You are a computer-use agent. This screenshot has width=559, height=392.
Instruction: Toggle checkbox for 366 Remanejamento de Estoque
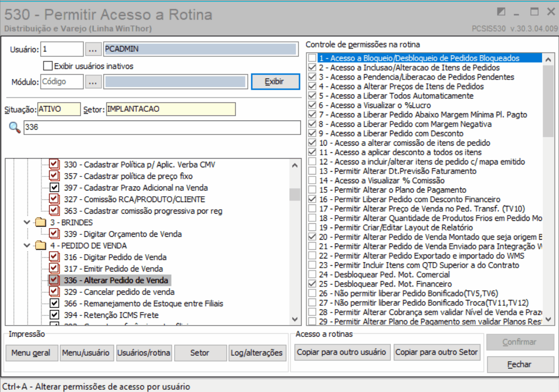point(54,303)
